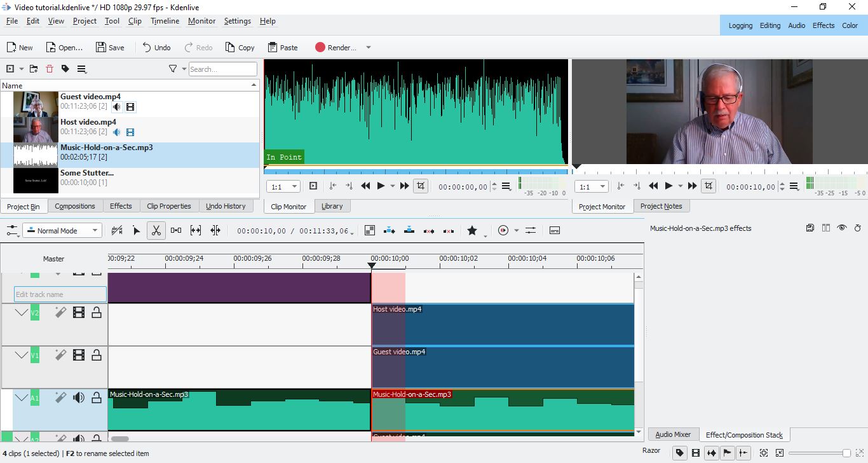Click the Add clip icon in Project Bin
Image resolution: width=868 pixels, height=463 pixels.
click(x=10, y=69)
